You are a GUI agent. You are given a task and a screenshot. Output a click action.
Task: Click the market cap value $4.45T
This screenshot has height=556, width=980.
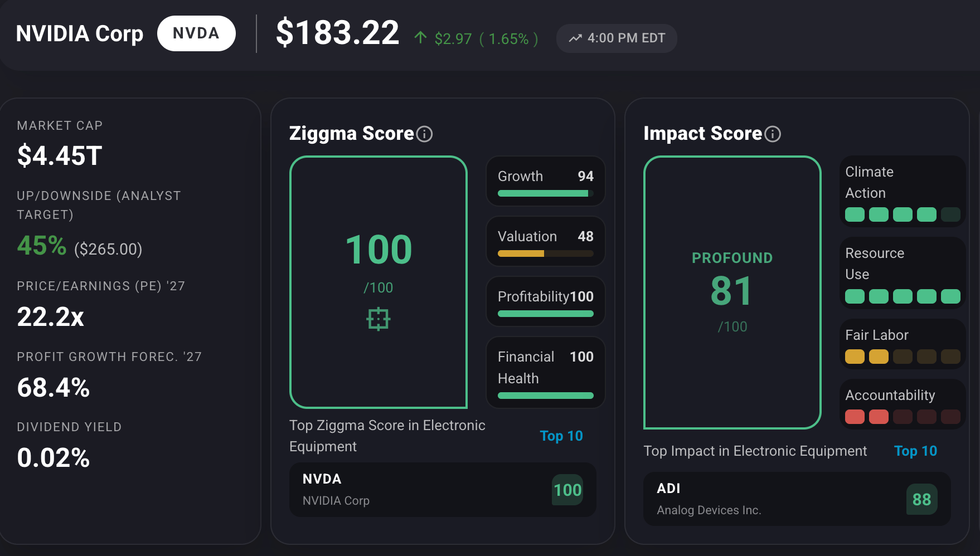click(60, 155)
